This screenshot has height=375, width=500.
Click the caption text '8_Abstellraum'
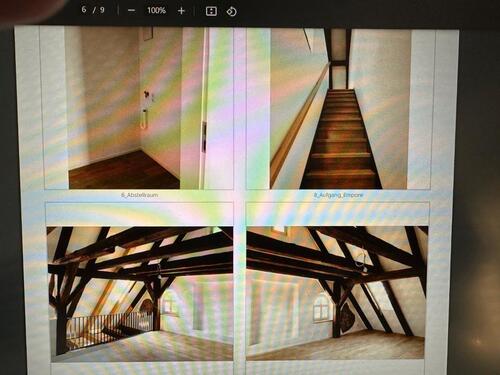pos(139,195)
